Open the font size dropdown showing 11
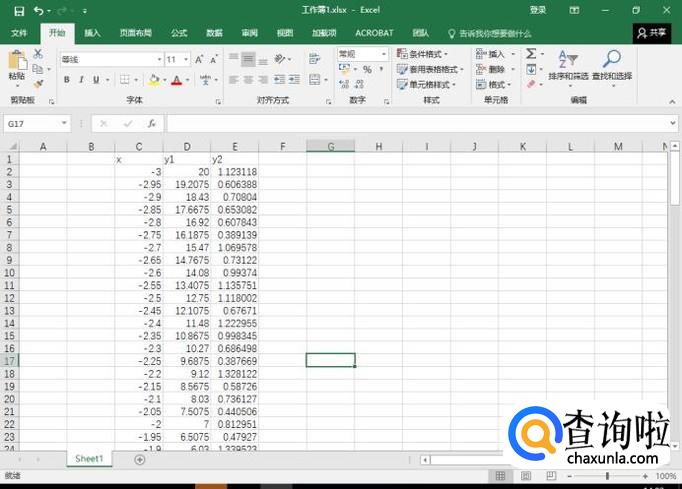 (186, 60)
